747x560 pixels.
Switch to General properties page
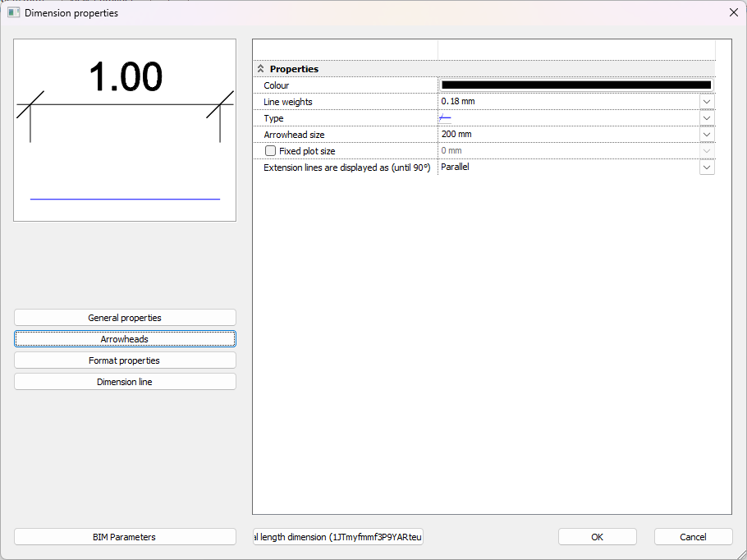[125, 318]
